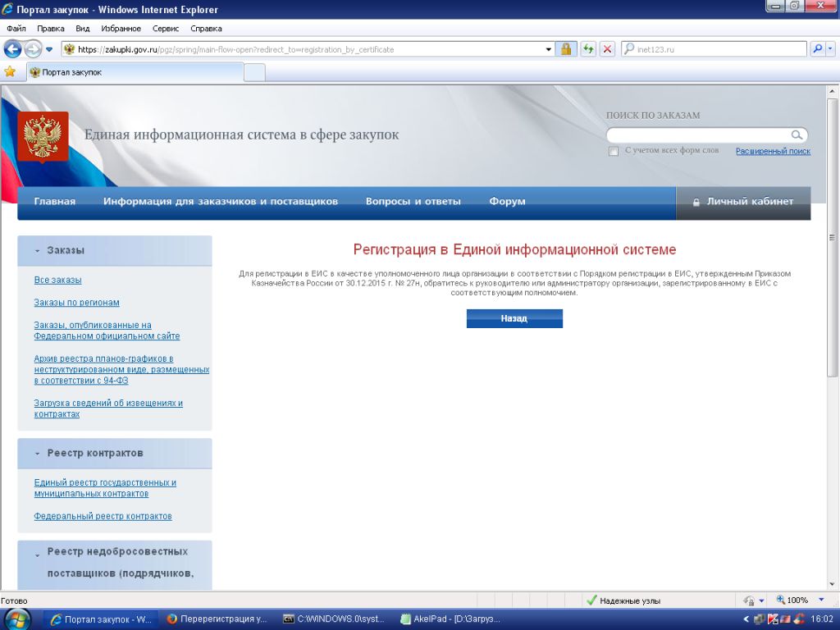The image size is (840, 630).
Task: Click the browser Back arrow button
Action: pyautogui.click(x=13, y=49)
